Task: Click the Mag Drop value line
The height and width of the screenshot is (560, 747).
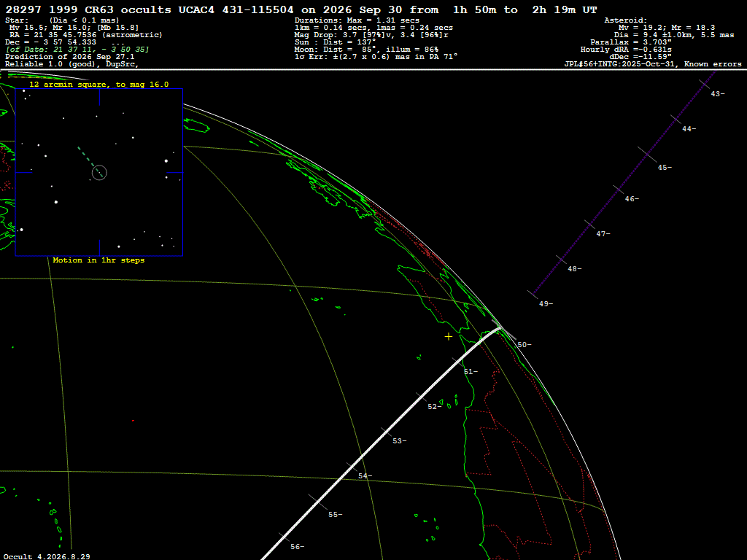Action: [x=371, y=35]
